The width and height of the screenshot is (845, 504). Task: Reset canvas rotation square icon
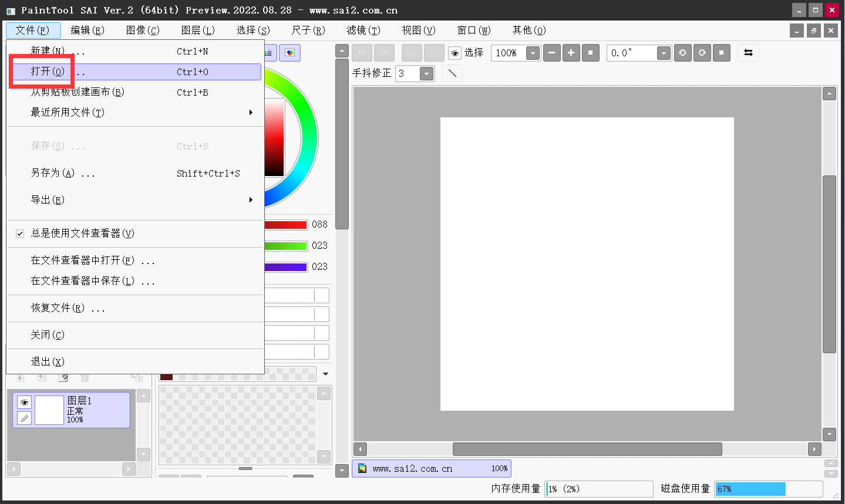pos(721,53)
